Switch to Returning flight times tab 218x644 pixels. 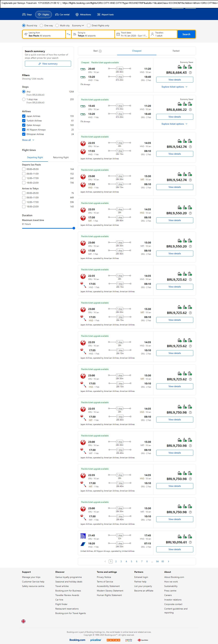[x=61, y=158]
